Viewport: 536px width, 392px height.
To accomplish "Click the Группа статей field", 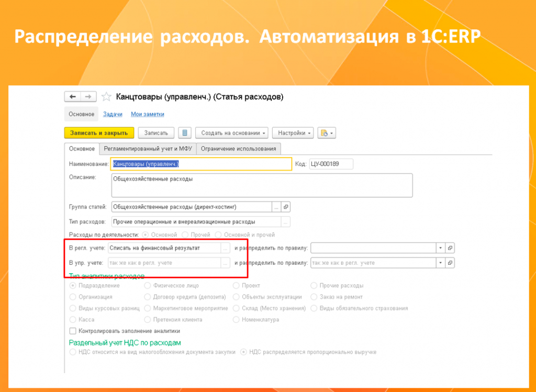I will pos(192,207).
